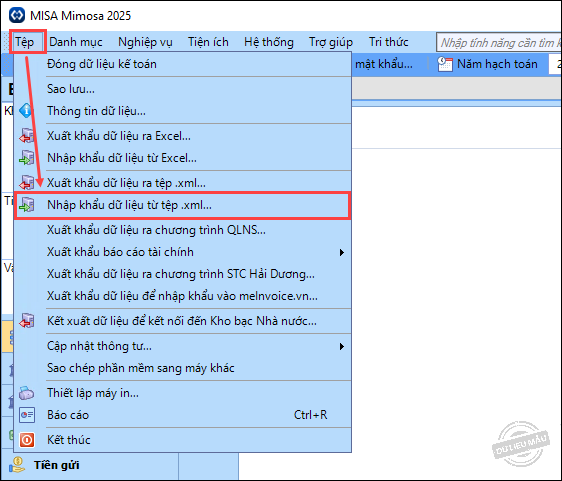Viewport: 562px width, 481px height.
Task: Click the export icon beside Xuất khẩu dữ liệu ra Excel
Action: [27, 136]
